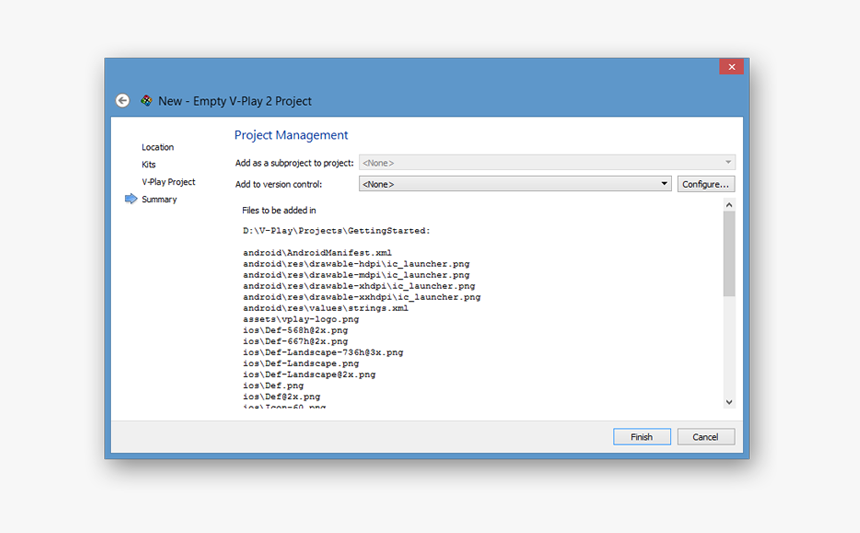Select the Kits wizard step
860x533 pixels.
click(149, 165)
